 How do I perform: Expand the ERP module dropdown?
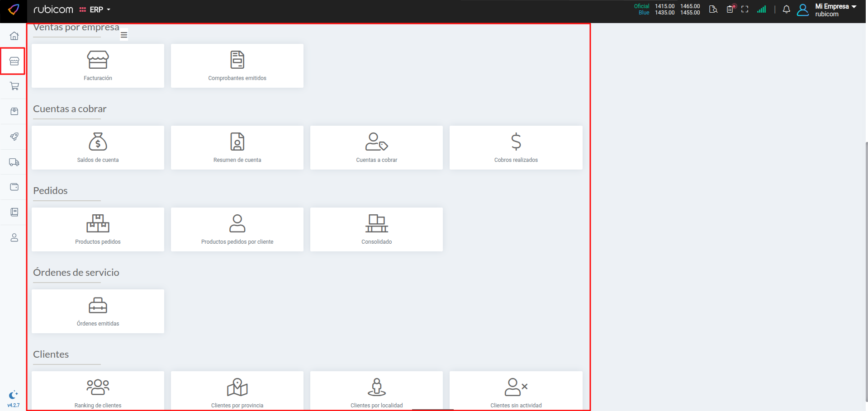click(95, 9)
